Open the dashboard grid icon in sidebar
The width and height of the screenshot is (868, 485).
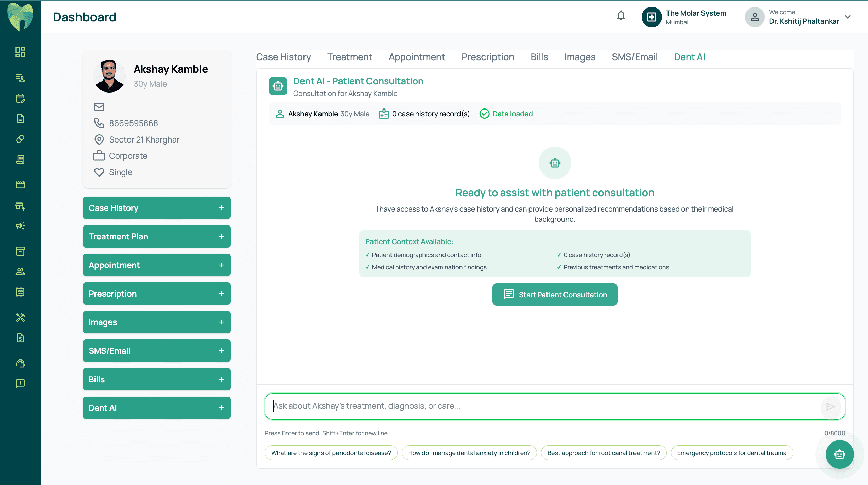coord(20,52)
